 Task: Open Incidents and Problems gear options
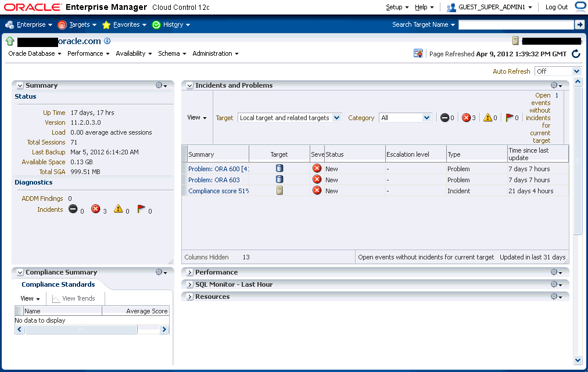click(557, 85)
